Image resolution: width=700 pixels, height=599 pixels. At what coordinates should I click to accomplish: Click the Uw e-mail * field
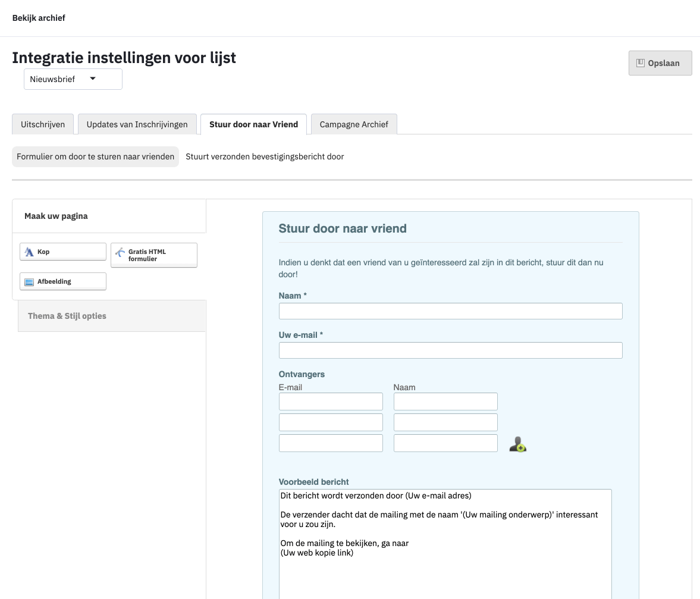pyautogui.click(x=450, y=350)
